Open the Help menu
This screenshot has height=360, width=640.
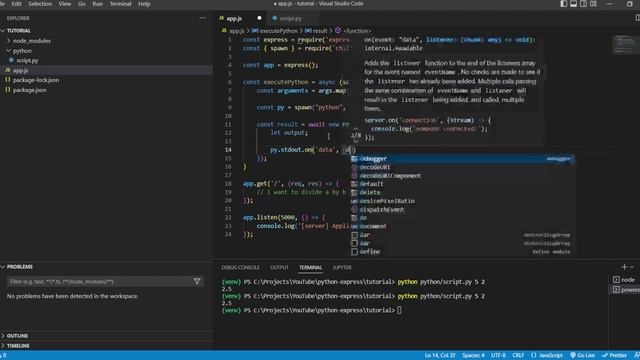(x=144, y=4)
